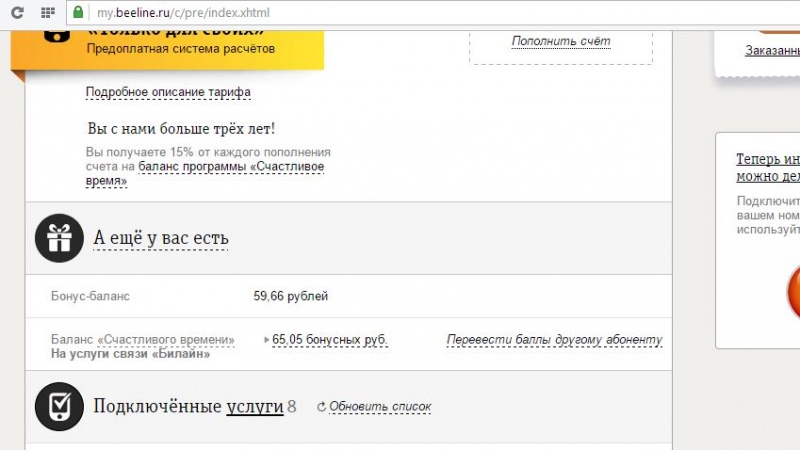This screenshot has width=800, height=450.
Task: Click Обновить список link
Action: point(380,407)
